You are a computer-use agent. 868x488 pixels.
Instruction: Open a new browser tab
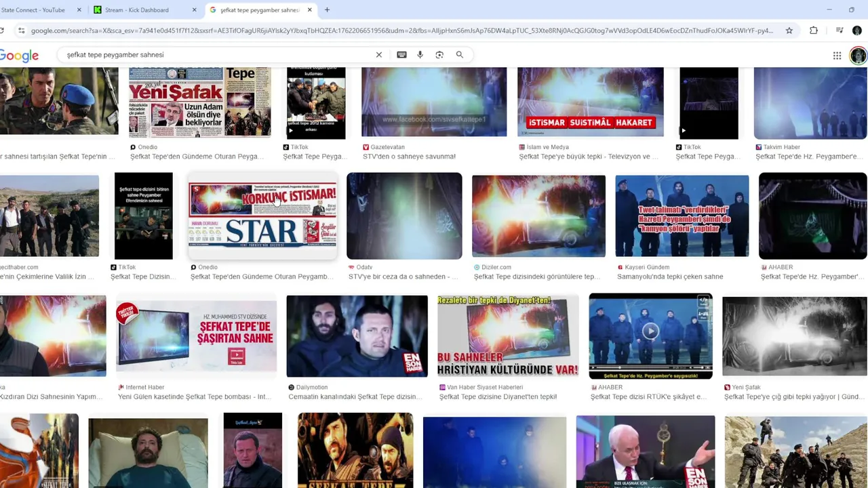(327, 10)
